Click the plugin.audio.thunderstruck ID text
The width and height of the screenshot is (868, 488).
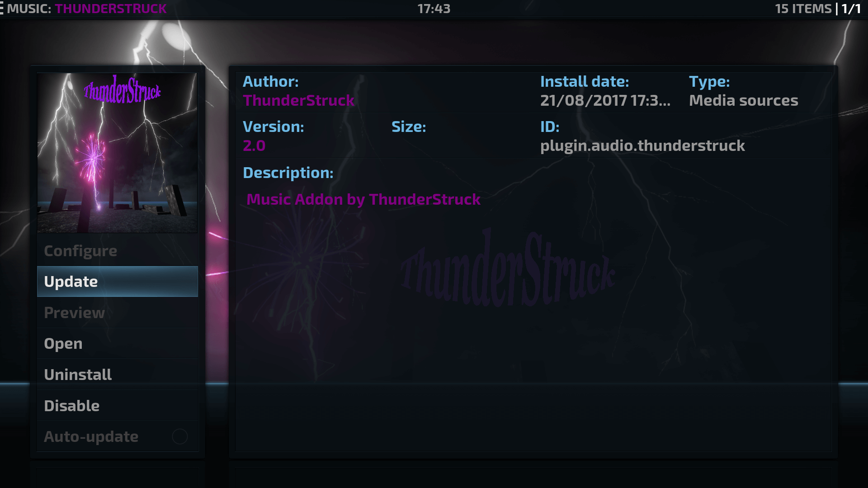[x=642, y=146]
